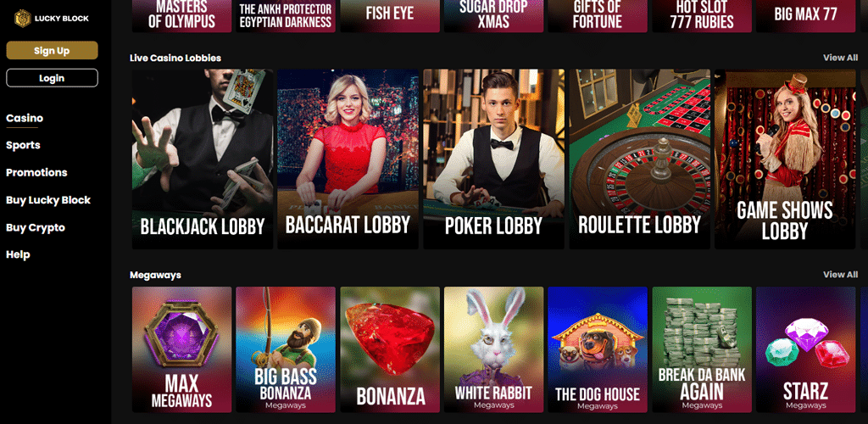Image resolution: width=868 pixels, height=424 pixels.
Task: Open the Game Shows Lobby
Action: coord(785,159)
